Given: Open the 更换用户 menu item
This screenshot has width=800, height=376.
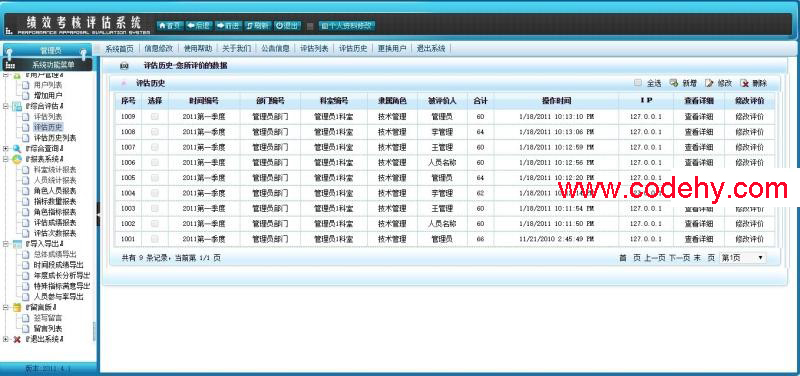Looking at the screenshot, I should (391, 48).
